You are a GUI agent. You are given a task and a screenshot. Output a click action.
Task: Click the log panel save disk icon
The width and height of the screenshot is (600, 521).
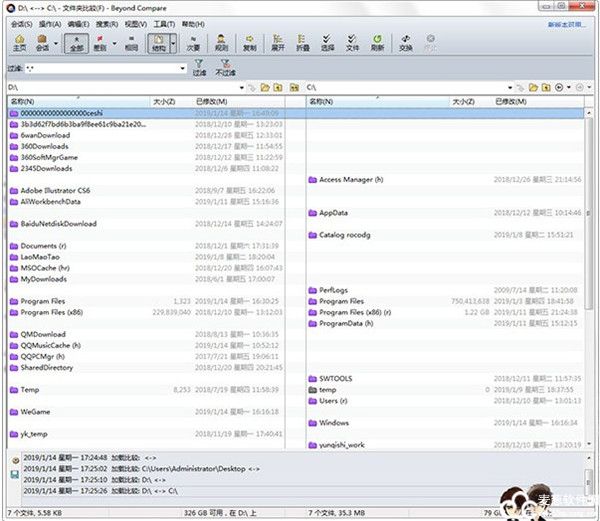click(15, 475)
